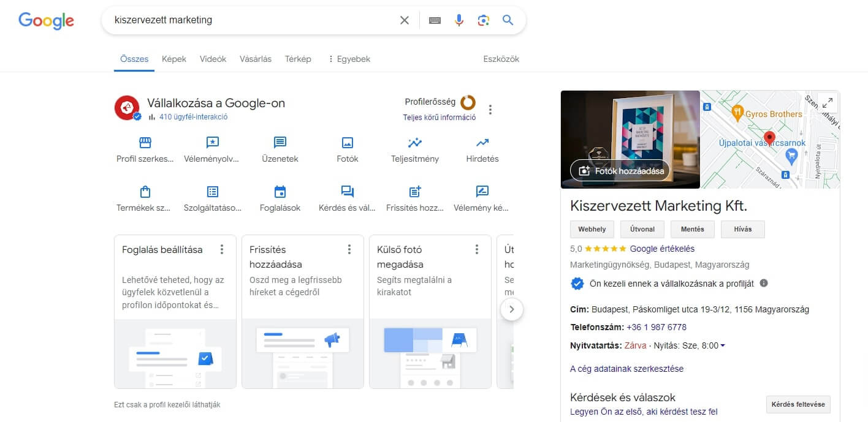Open the Vélemény kérése icon
Viewport: 868px width, 422px height.
[482, 192]
